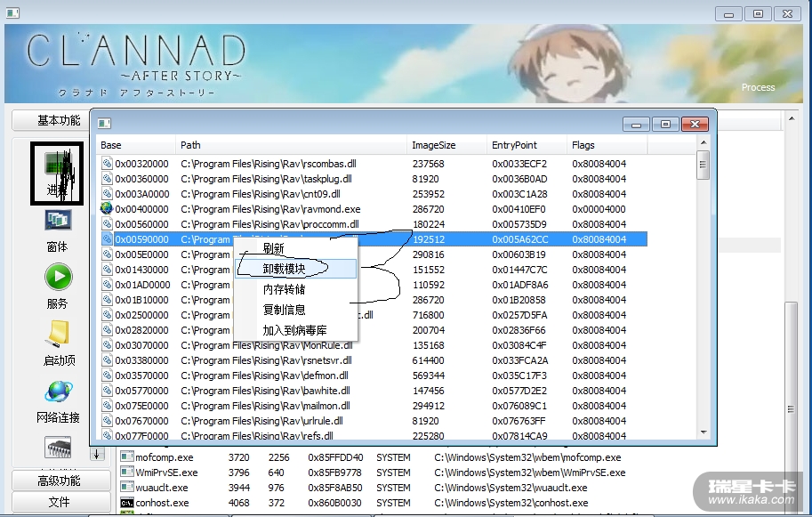The width and height of the screenshot is (812, 517).
Task: Click module icon of bawhite.dll row
Action: click(x=107, y=390)
